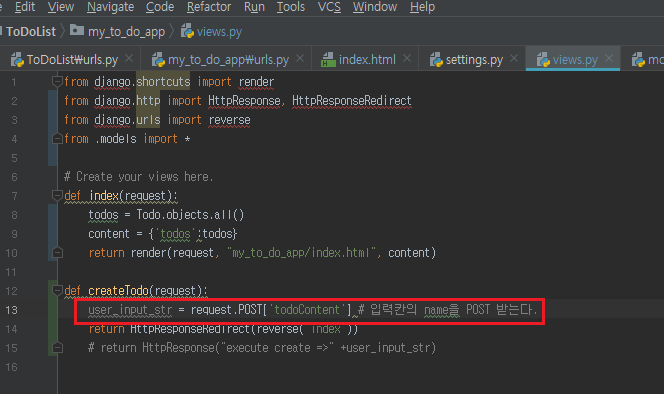Click 'content' variable on line 9
This screenshot has height=394, width=664.
(x=109, y=234)
